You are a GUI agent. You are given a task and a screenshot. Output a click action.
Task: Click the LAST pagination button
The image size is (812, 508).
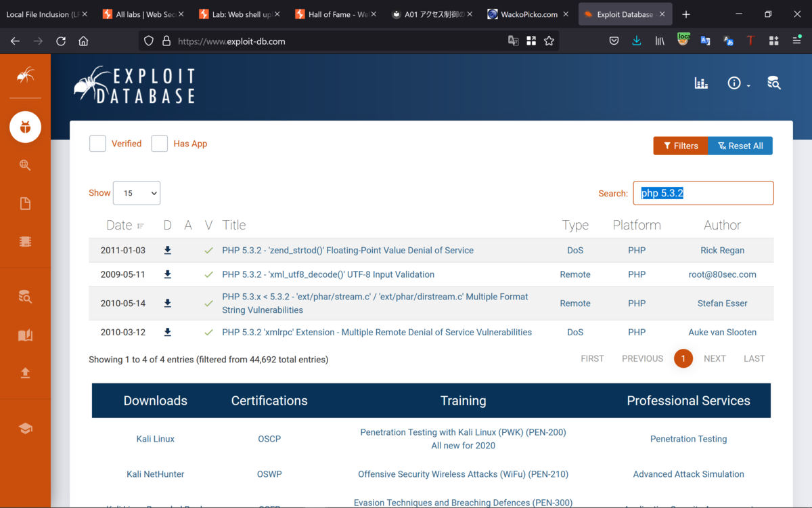[x=754, y=358]
